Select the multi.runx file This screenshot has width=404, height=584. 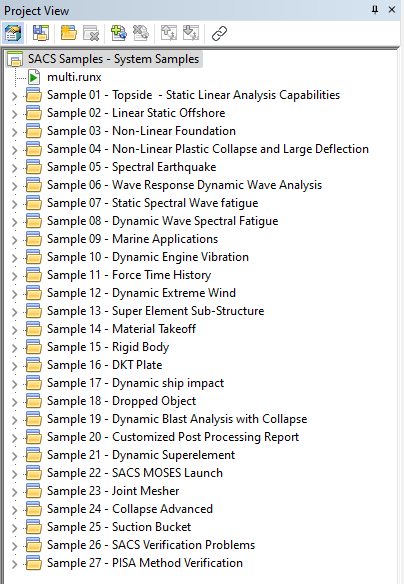tap(74, 77)
